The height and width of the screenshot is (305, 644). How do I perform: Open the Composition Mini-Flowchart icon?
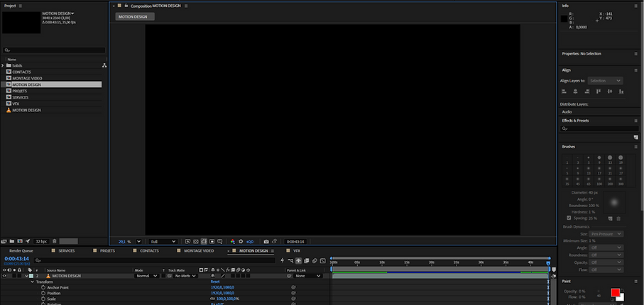coord(290,260)
